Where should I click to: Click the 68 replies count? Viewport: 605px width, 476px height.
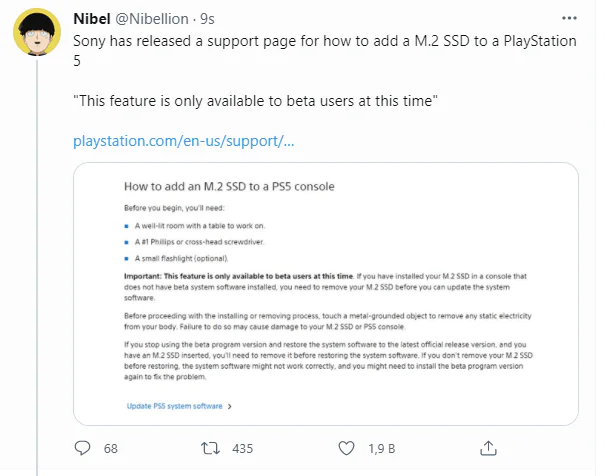[x=111, y=447]
